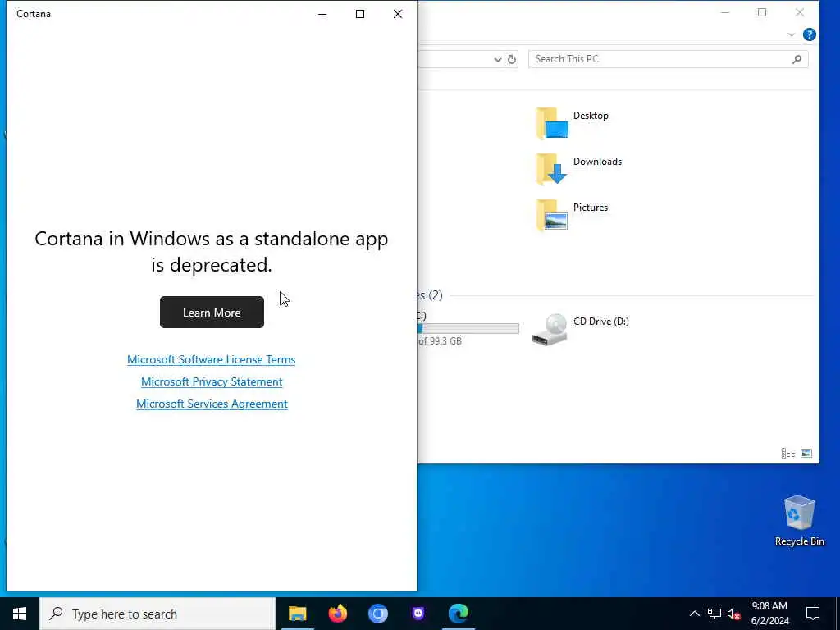Click the taskbar search box
Image resolution: width=840 pixels, height=630 pixels.
[x=157, y=614]
